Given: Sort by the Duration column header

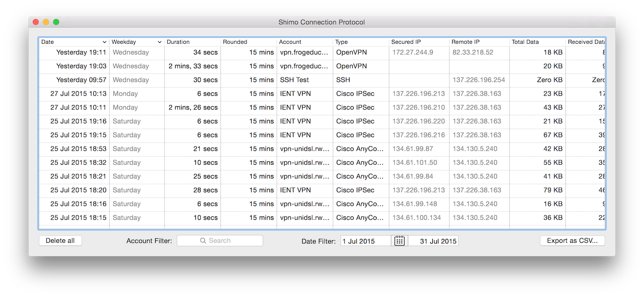Looking at the screenshot, I should click(x=192, y=42).
